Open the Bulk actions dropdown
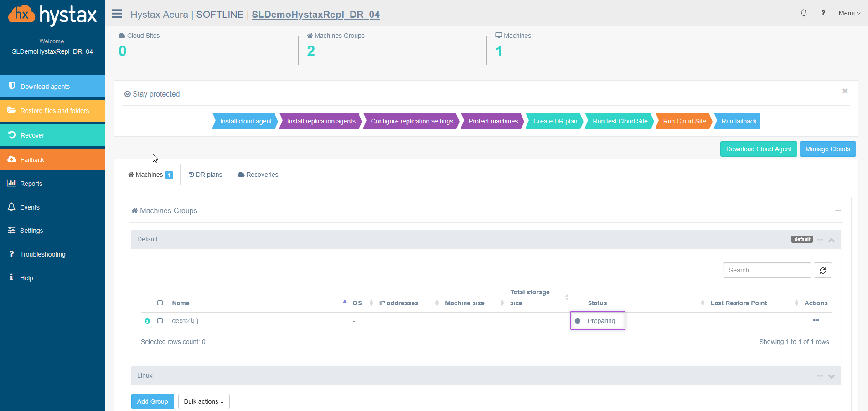Viewport: 868px width, 411px height. click(x=204, y=401)
